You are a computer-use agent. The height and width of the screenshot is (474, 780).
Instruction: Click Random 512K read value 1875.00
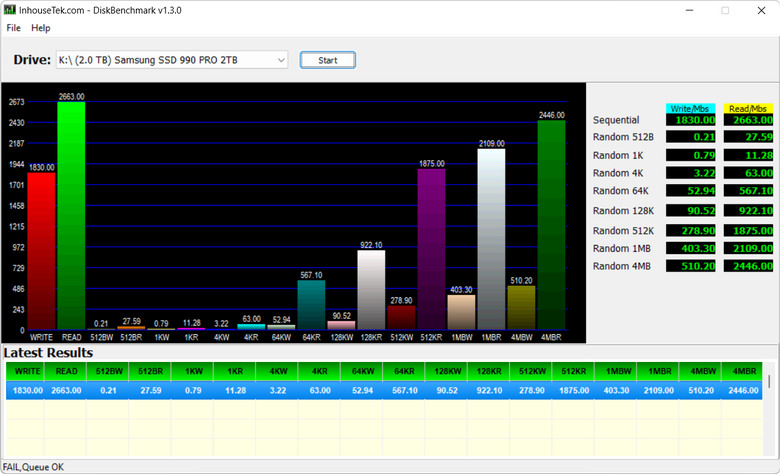click(x=748, y=231)
